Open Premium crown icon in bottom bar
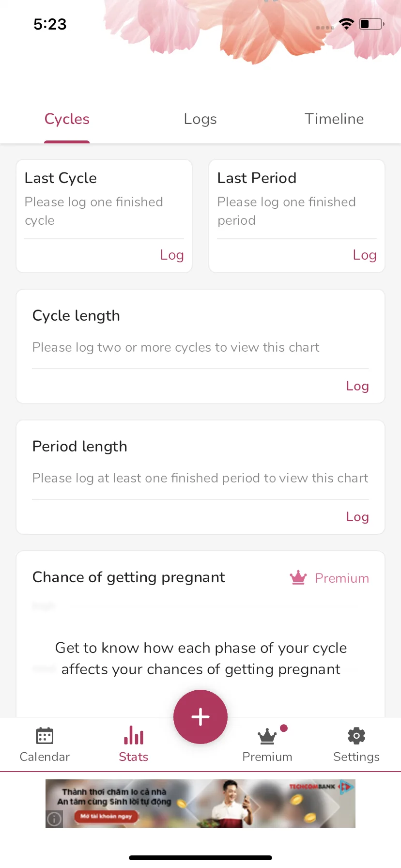Image resolution: width=401 pixels, height=868 pixels. (x=267, y=737)
